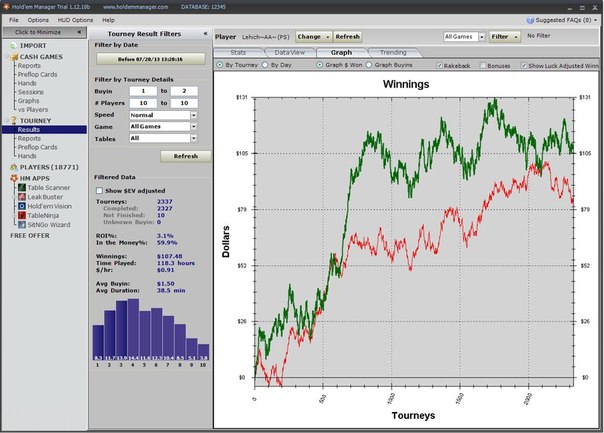Open the TableNinja app icon
This screenshot has width=604, height=433.
22,215
